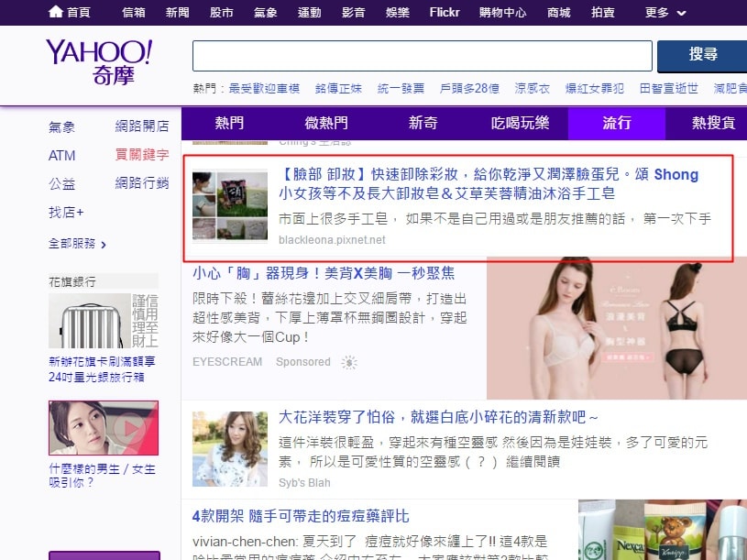
Task: Click the trending keyword 統一發票
Action: coord(401,89)
